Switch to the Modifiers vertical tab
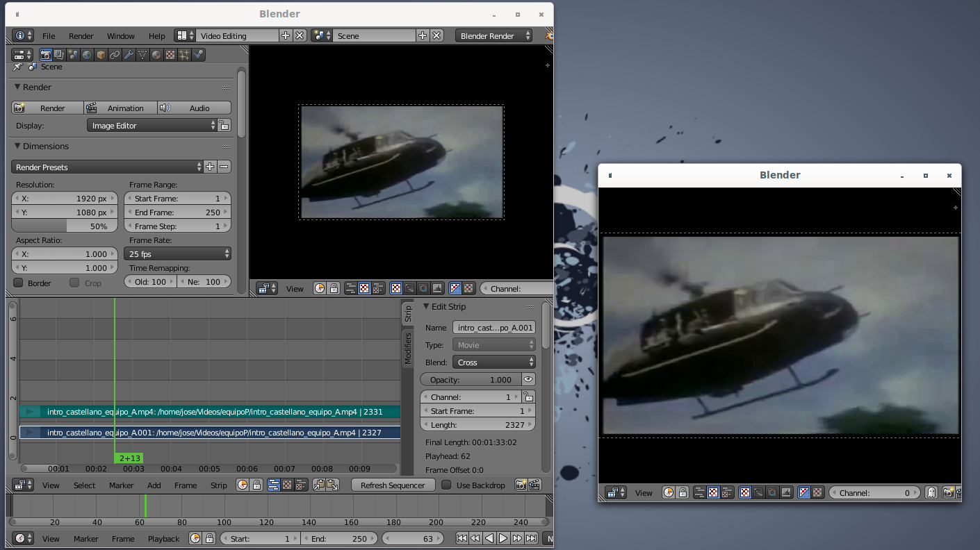 tap(408, 348)
